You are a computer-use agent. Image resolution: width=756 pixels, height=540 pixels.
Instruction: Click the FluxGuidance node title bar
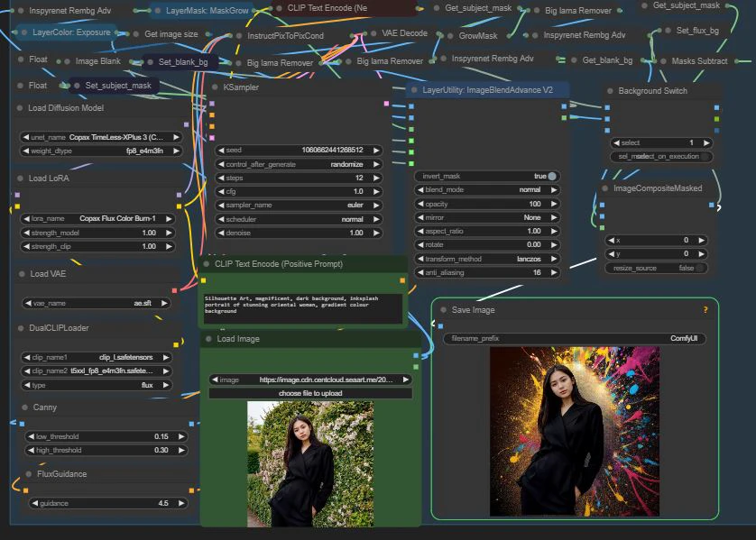[61, 473]
